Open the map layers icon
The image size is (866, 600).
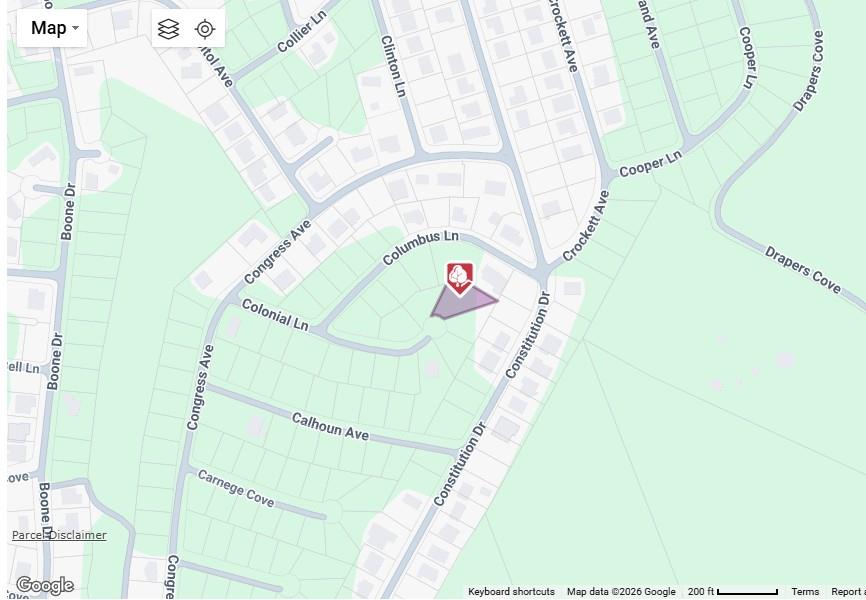click(168, 29)
